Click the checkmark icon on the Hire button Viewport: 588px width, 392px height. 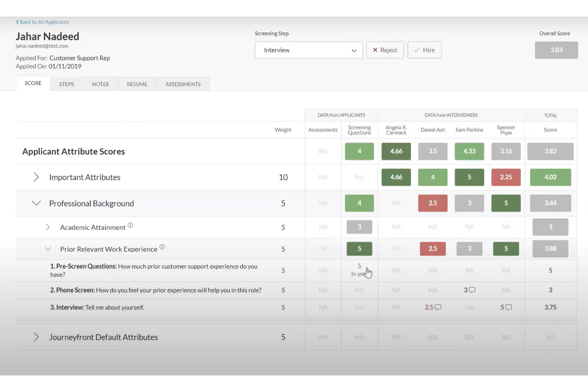coord(416,50)
